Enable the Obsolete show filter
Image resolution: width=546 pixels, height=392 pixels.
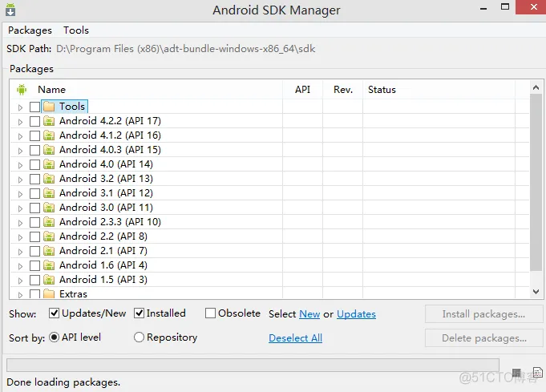(210, 313)
